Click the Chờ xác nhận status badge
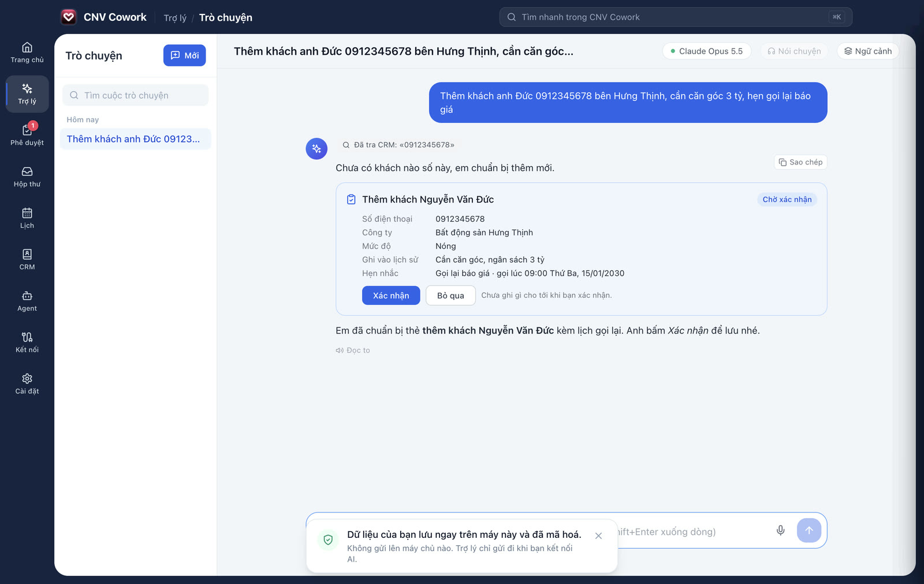The width and height of the screenshot is (924, 584). coord(787,200)
